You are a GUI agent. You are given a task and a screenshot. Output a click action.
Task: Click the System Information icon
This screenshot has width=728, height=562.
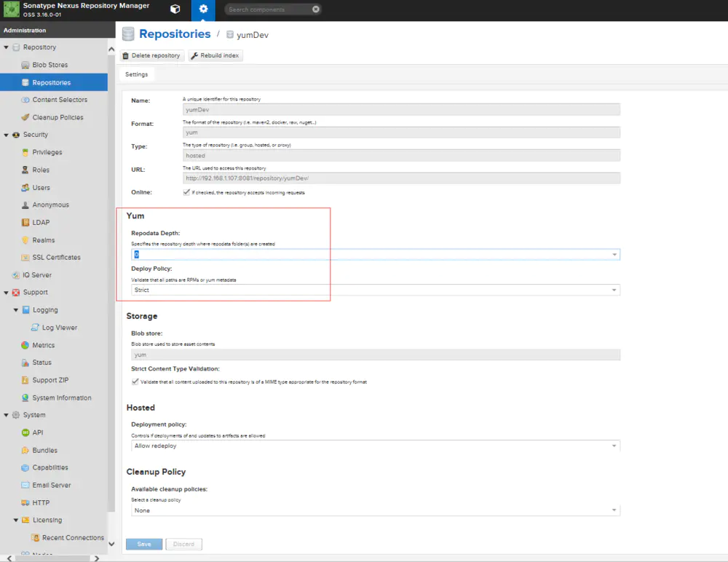(25, 397)
